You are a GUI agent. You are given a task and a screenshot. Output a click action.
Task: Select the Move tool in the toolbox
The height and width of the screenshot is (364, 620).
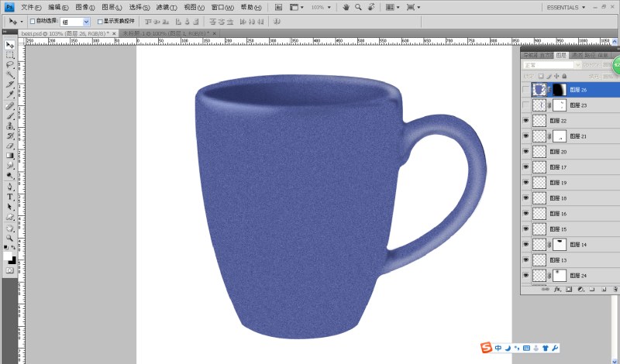point(10,45)
